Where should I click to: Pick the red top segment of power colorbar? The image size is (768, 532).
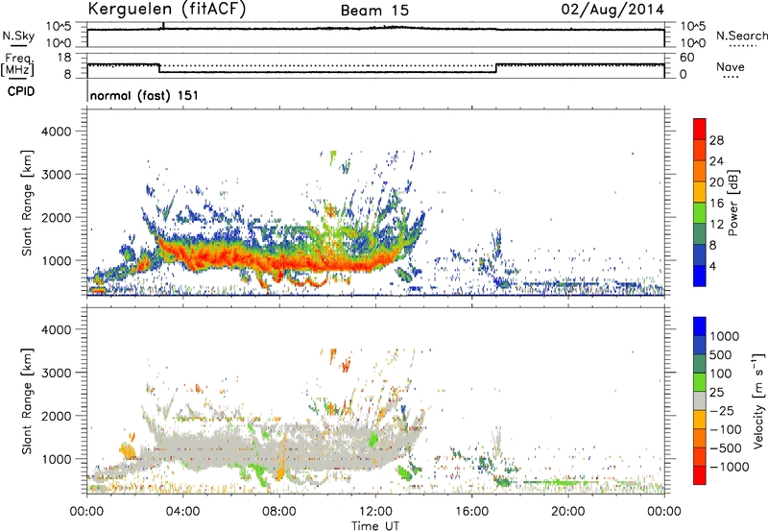pos(700,129)
